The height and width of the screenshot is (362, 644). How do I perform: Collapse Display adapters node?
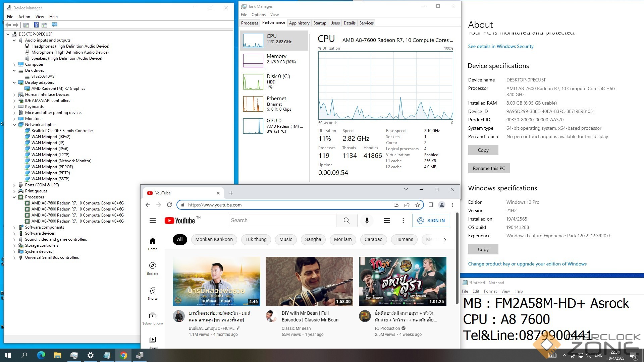click(14, 82)
